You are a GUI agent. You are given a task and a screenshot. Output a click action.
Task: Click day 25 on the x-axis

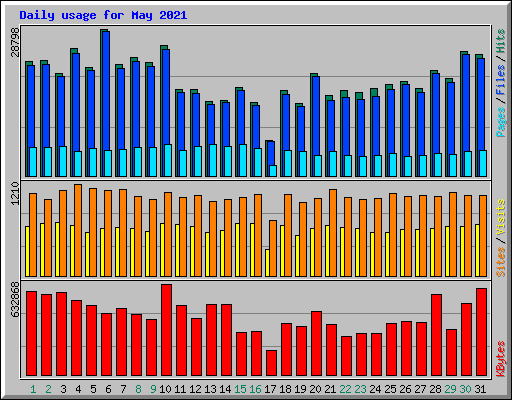(x=390, y=389)
